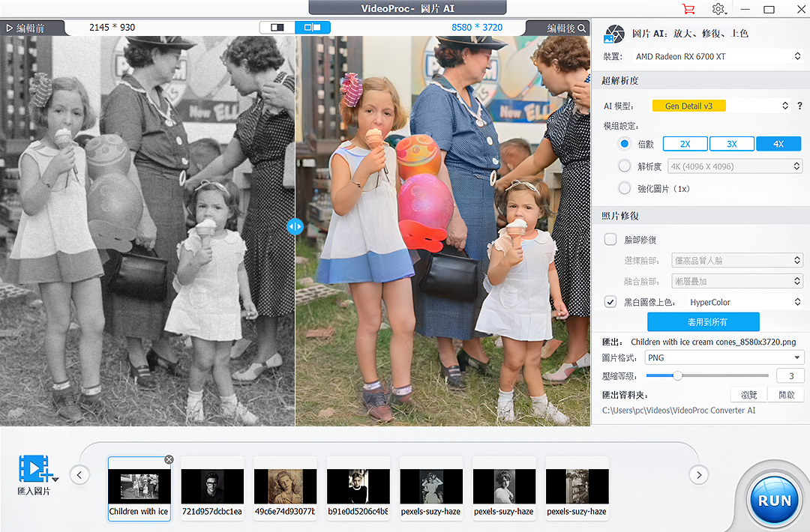Select the 2X scale option
Image resolution: width=810 pixels, height=532 pixels.
(x=685, y=144)
